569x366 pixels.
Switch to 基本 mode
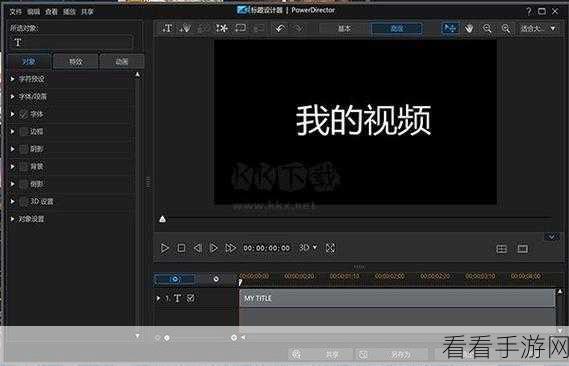tap(344, 28)
